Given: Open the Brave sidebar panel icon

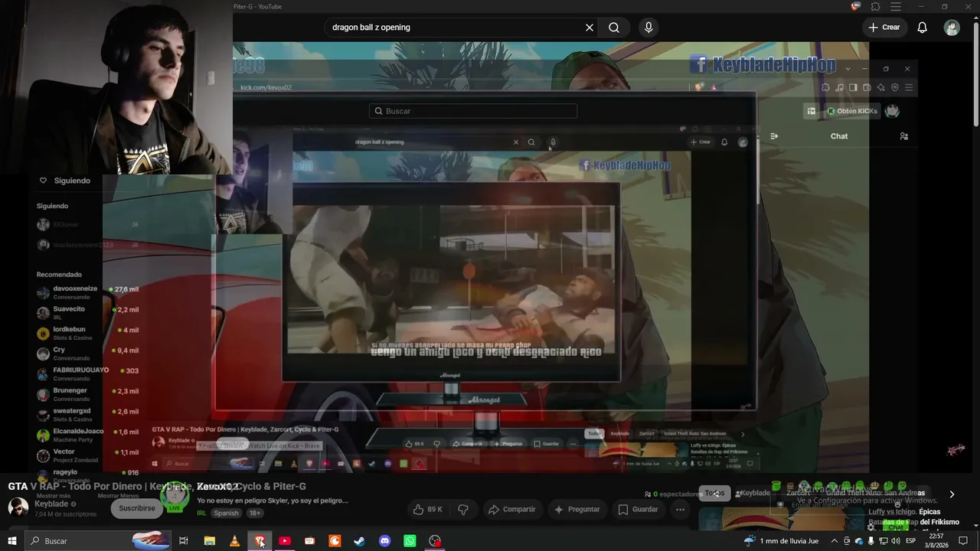Looking at the screenshot, I should [853, 88].
